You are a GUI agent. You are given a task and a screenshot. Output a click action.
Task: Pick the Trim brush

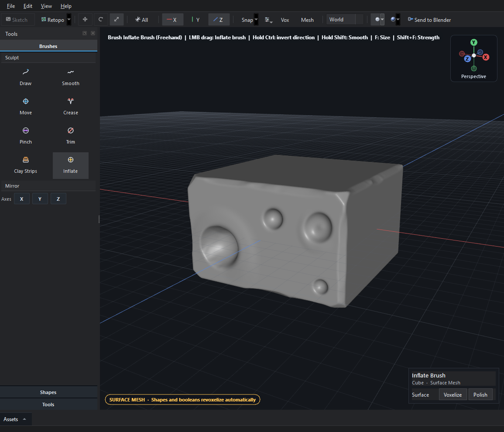point(70,136)
